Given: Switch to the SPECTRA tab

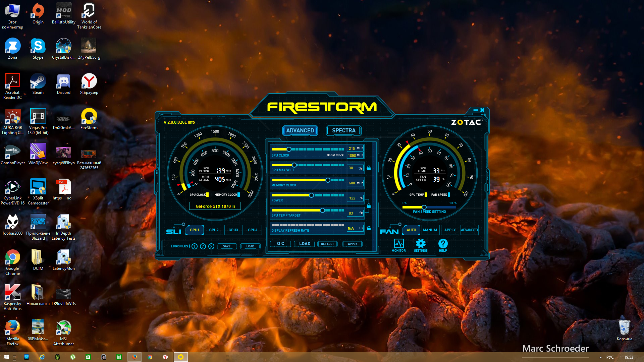Looking at the screenshot, I should pos(343,130).
